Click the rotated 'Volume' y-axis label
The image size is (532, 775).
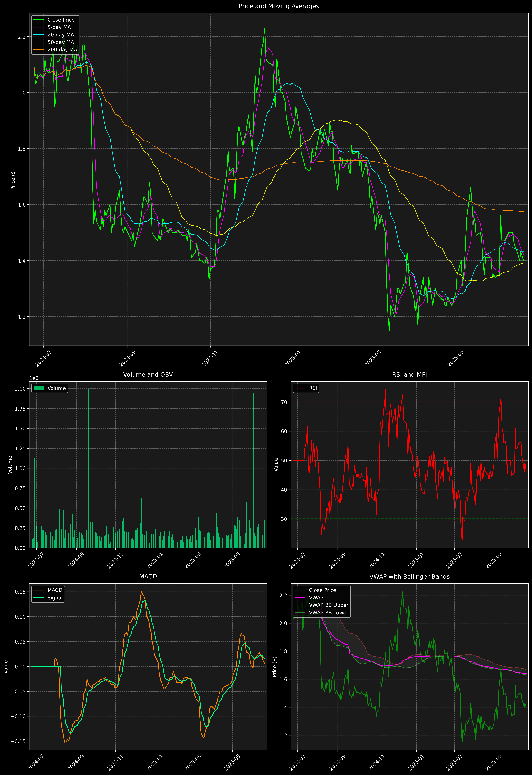[10, 464]
